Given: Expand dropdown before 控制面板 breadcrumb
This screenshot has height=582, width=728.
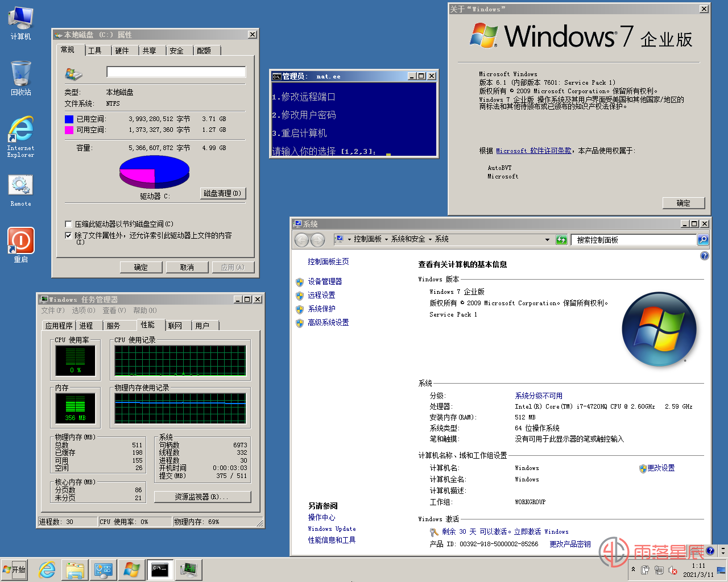Looking at the screenshot, I should pos(349,239).
